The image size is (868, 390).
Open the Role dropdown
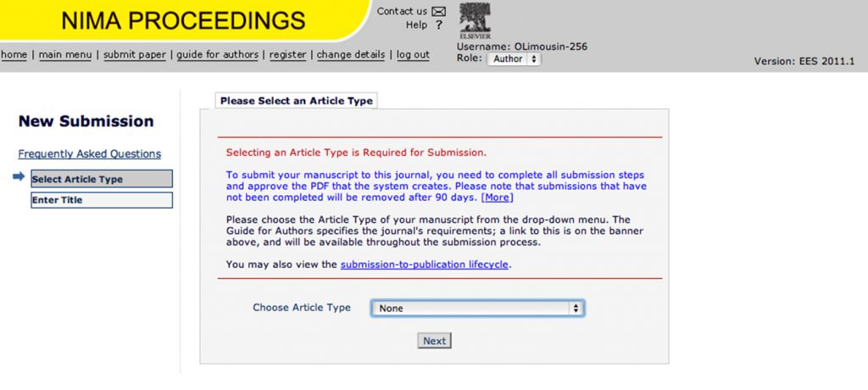(513, 59)
